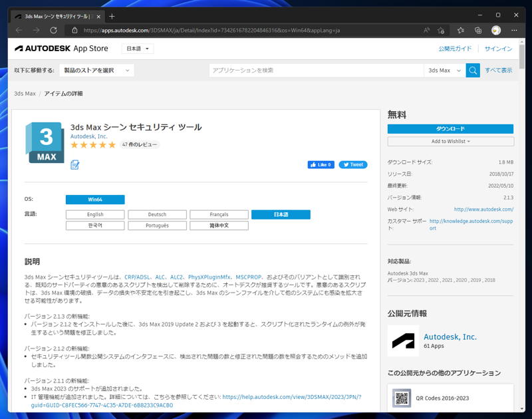Image resolution: width=532 pixels, height=419 pixels.
Task: Open the read aloud icon in address bar
Action: tap(426, 30)
